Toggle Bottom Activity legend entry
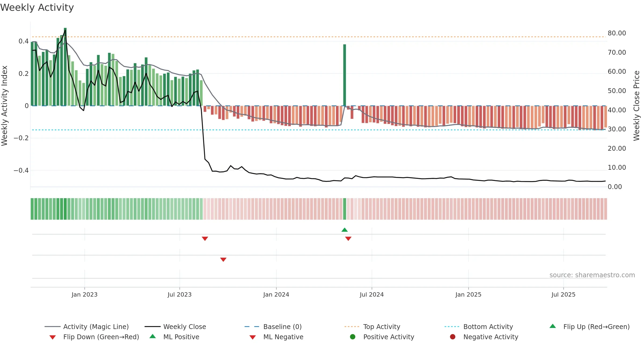 (x=479, y=327)
